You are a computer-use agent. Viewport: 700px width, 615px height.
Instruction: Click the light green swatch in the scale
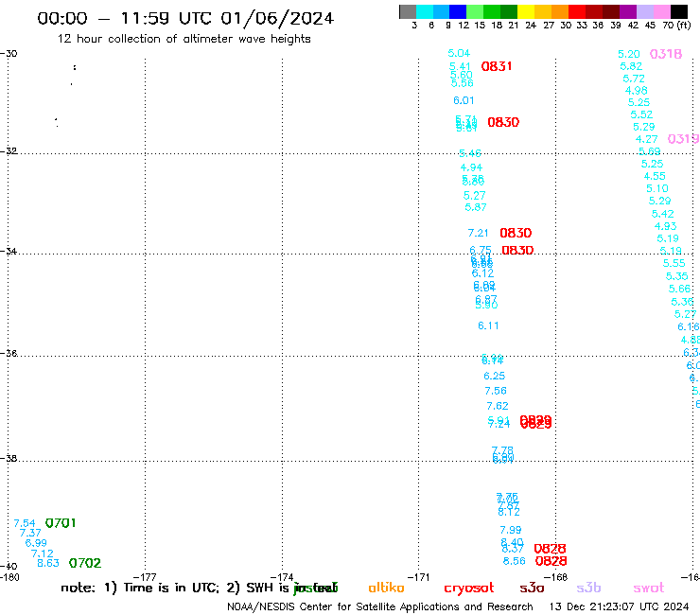[x=475, y=11]
